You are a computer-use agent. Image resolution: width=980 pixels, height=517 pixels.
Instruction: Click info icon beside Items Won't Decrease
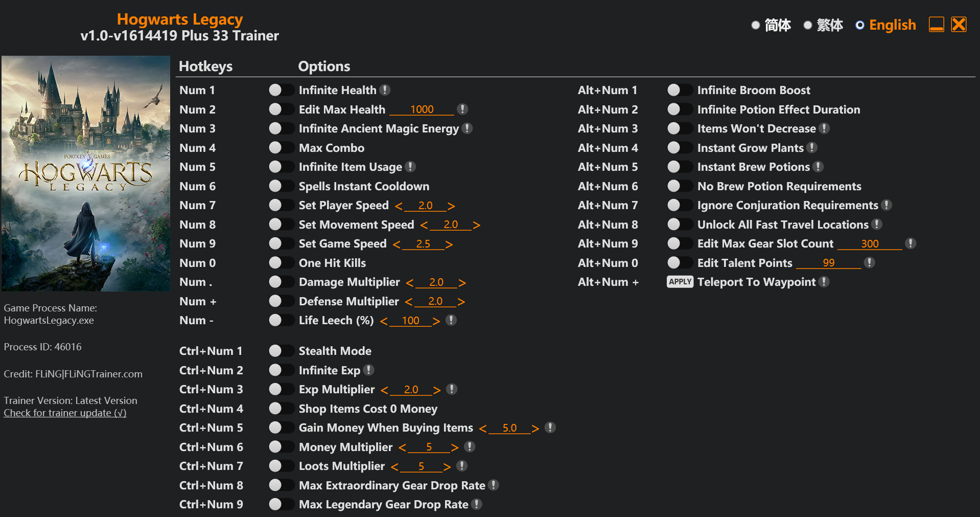(x=824, y=128)
